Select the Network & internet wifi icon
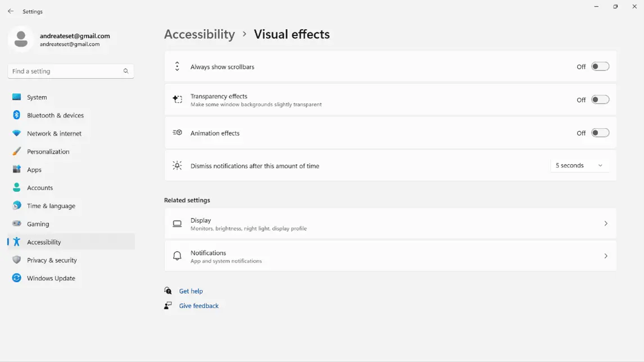Viewport: 644px width, 362px height. click(16, 133)
